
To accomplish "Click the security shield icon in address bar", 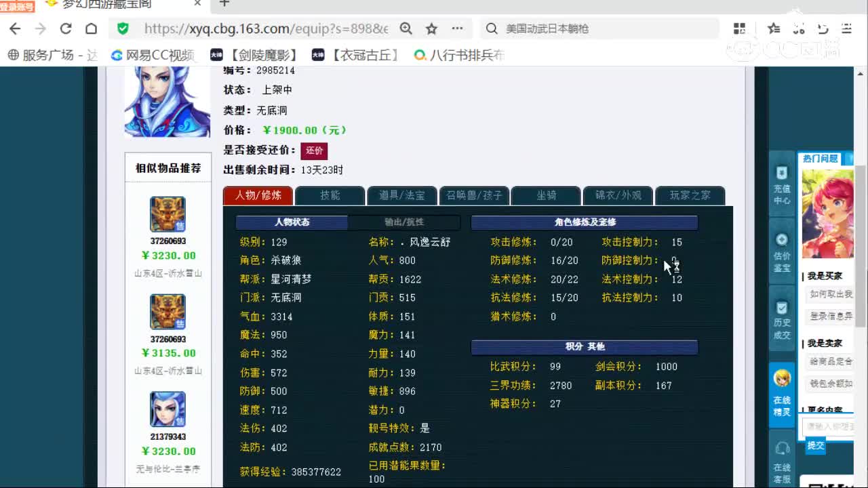I will coord(123,29).
